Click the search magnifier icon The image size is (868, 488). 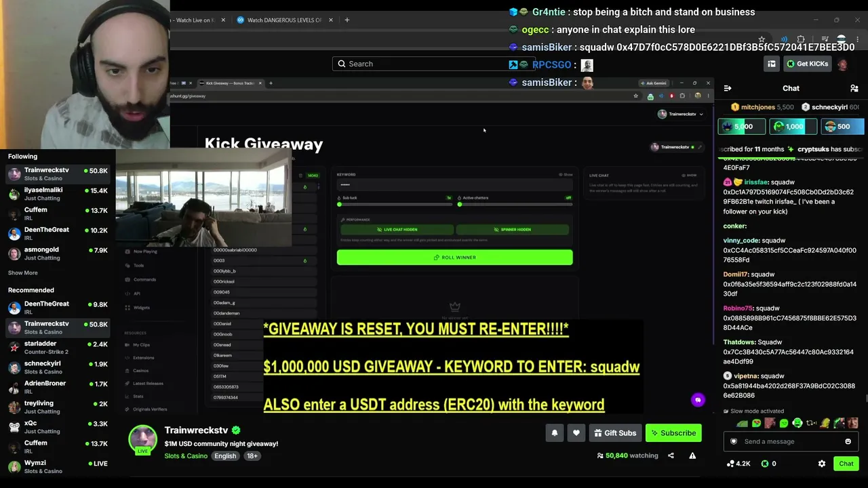[x=340, y=64]
